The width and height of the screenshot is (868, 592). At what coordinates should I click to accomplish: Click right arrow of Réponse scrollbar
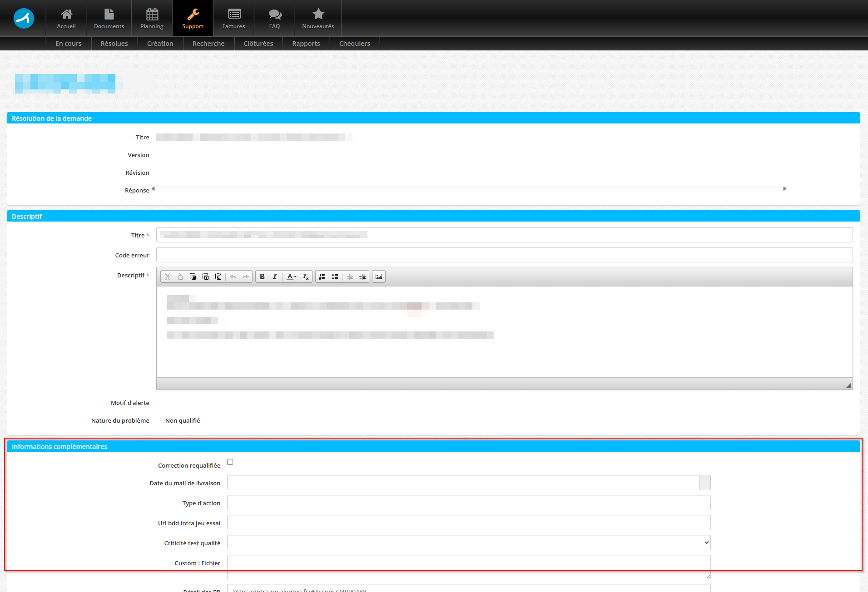[x=784, y=188]
